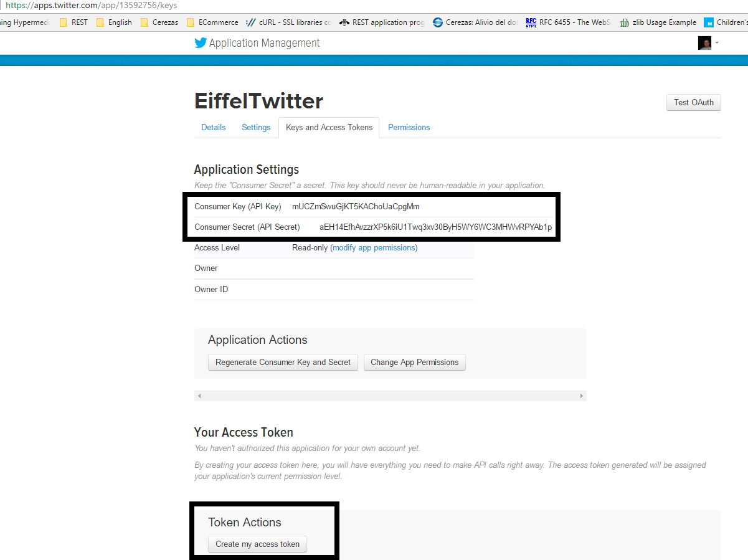The image size is (748, 560).
Task: Click the Application Management title
Action: 265,43
